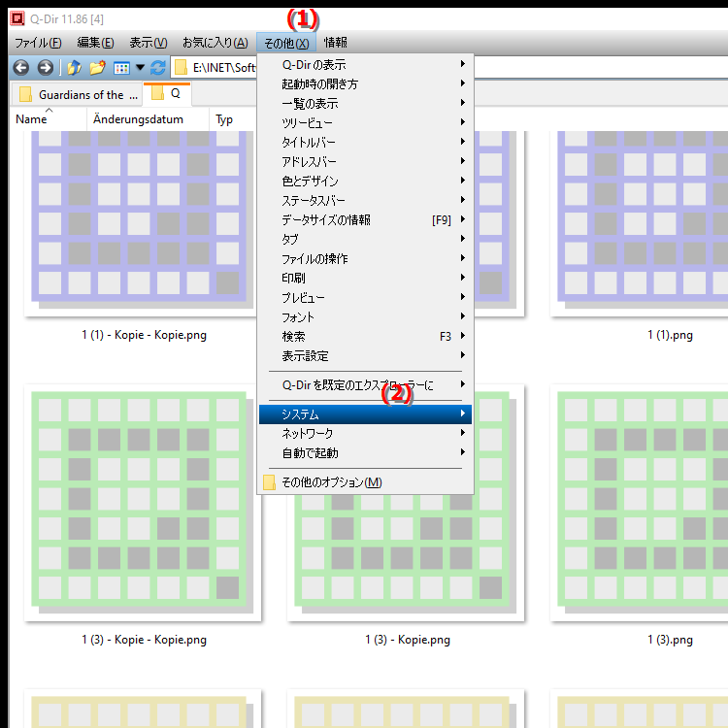Select thumbnail 1 (3) - Kopie - Kopie.png
The width and height of the screenshot is (728, 728).
(143, 503)
